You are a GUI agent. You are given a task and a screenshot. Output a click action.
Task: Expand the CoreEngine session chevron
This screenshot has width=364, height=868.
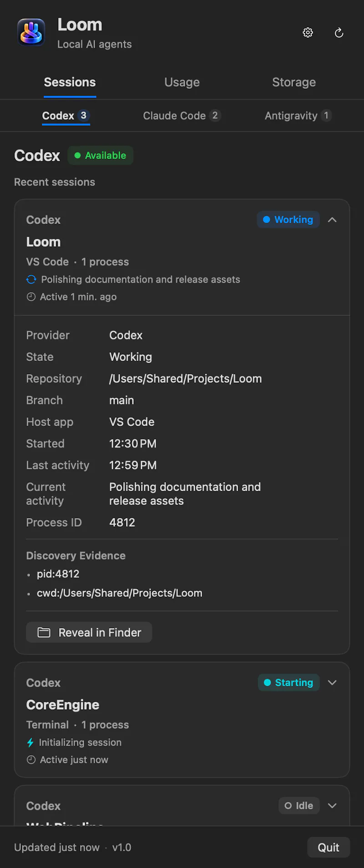(x=332, y=682)
